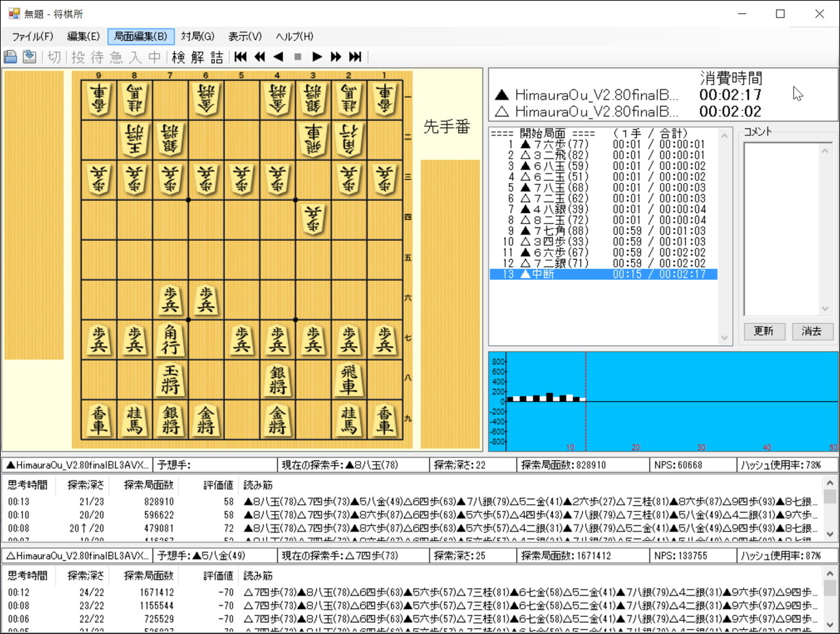This screenshot has width=840, height=634.
Task: Open the ファイル(F) menu
Action: [x=33, y=37]
